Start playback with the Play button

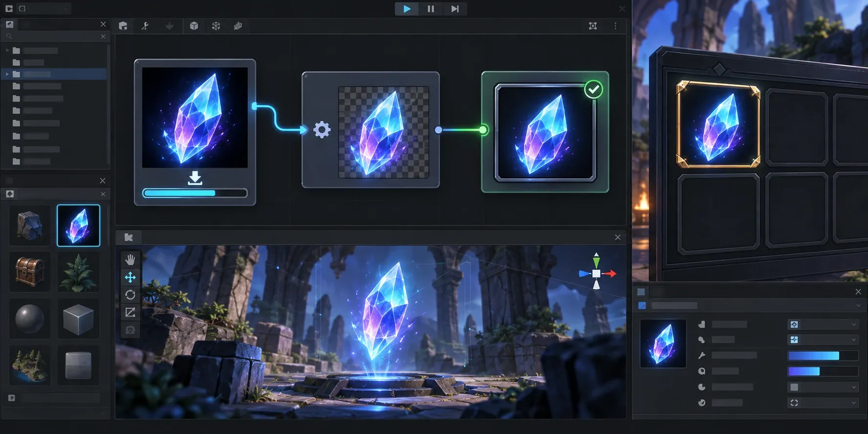click(407, 9)
